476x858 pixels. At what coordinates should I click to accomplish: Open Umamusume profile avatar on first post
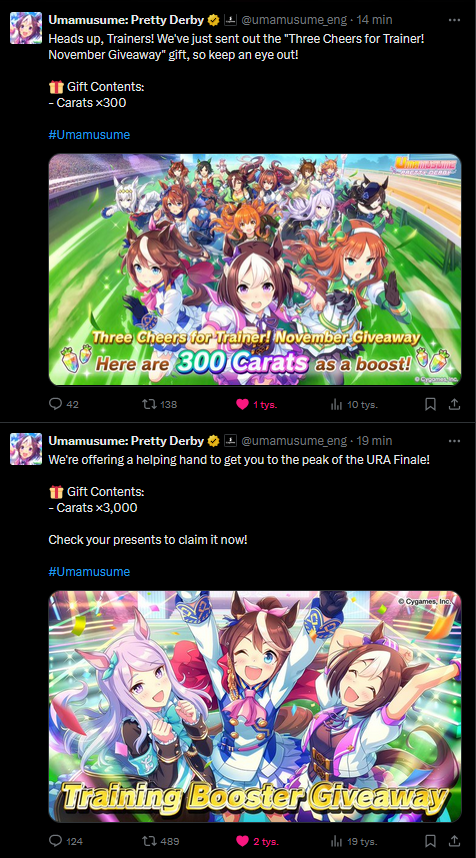(26, 28)
